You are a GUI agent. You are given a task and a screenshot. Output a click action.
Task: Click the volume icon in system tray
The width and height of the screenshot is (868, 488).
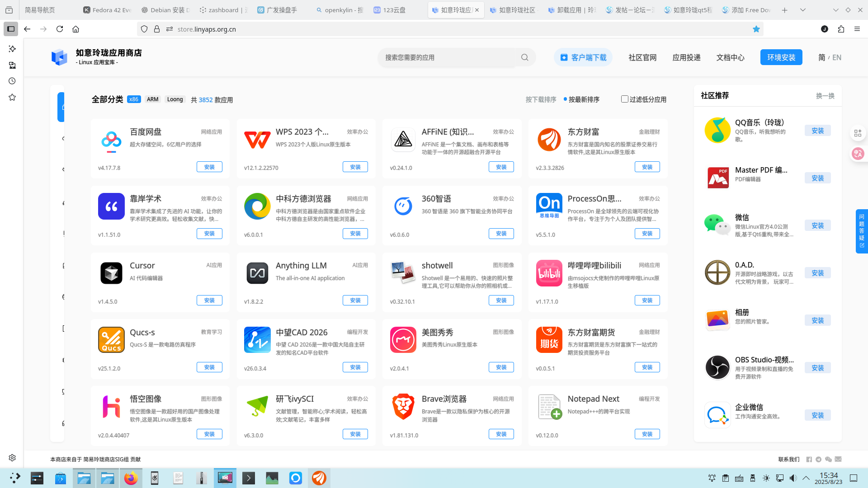793,478
